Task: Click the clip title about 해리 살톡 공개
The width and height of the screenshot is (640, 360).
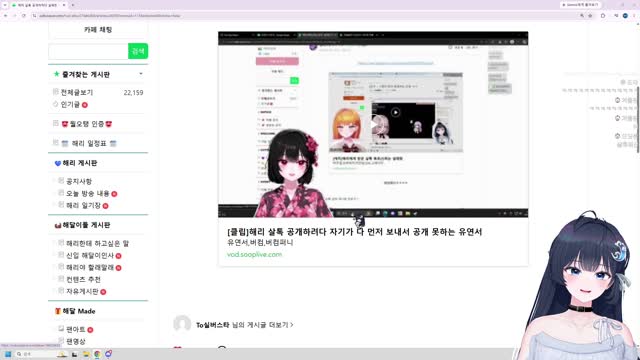Action: click(354, 232)
